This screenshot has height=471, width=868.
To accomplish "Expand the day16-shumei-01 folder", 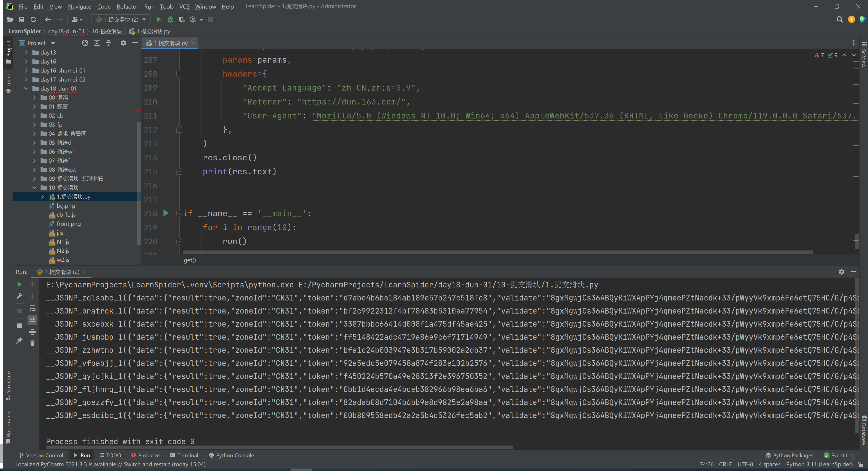I will [26, 71].
